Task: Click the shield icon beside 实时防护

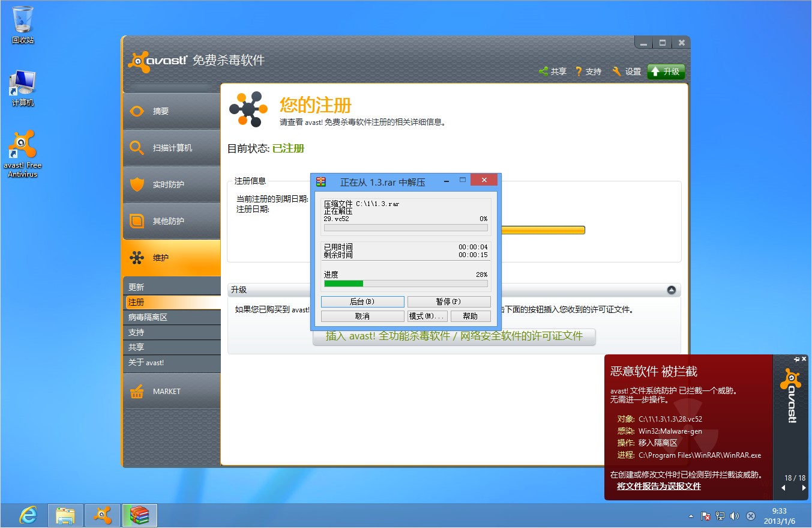Action: tap(137, 184)
